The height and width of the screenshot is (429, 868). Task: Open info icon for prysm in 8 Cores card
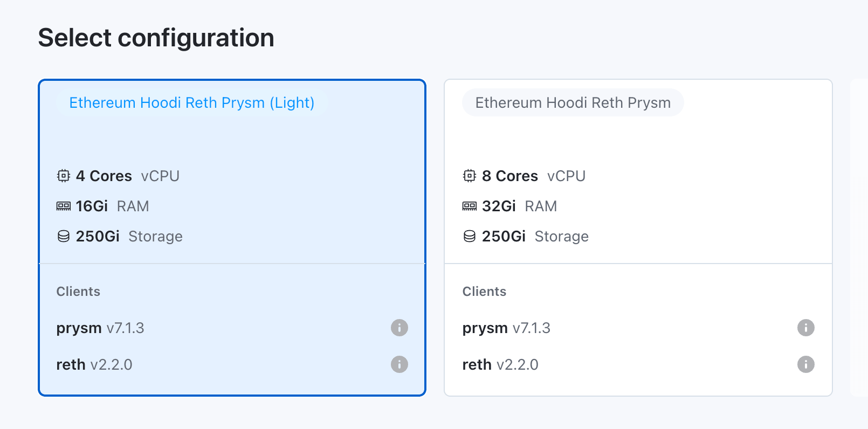click(x=806, y=328)
